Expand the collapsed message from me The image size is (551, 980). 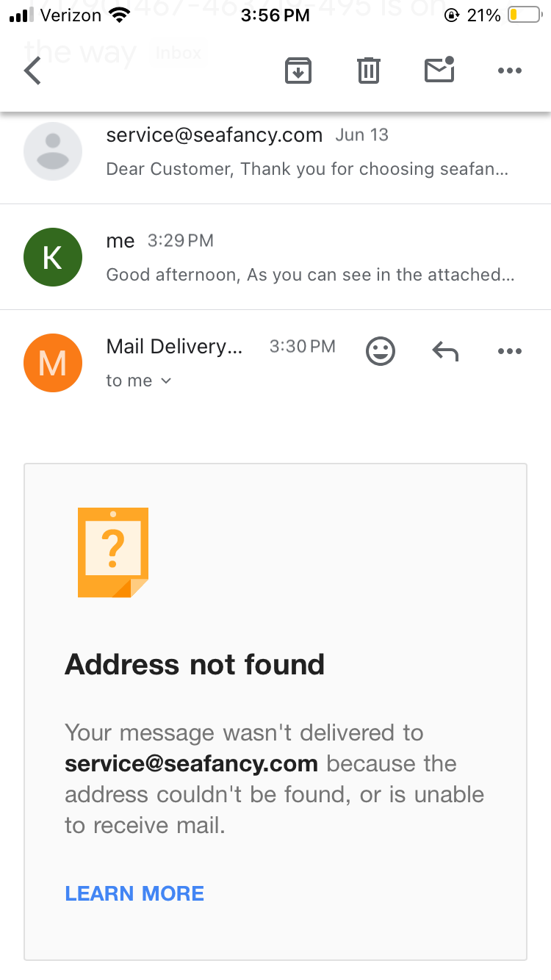click(275, 257)
